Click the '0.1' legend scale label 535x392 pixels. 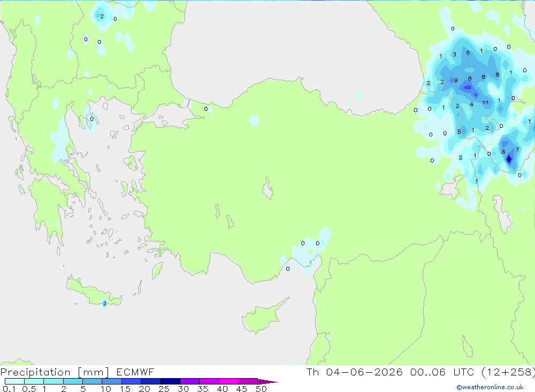9,389
